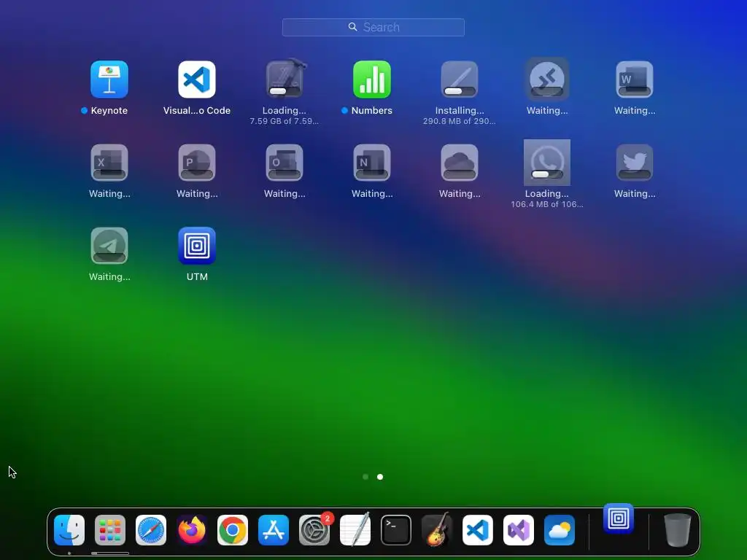Select the waiting Word app icon
This screenshot has height=560, width=747.
pos(635,79)
